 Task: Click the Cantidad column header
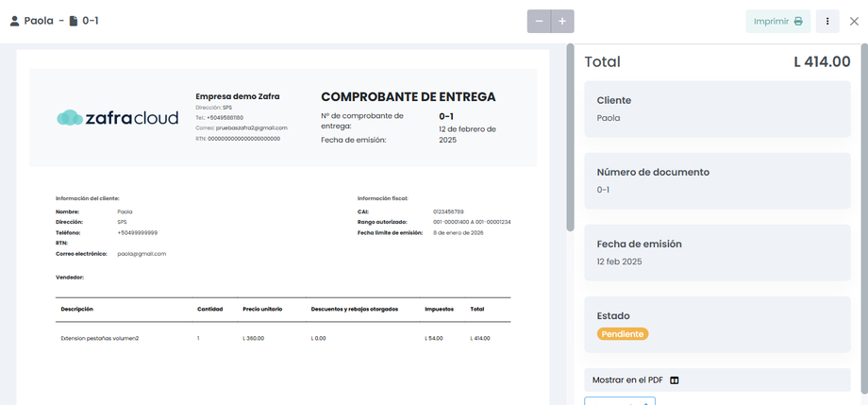pos(209,309)
